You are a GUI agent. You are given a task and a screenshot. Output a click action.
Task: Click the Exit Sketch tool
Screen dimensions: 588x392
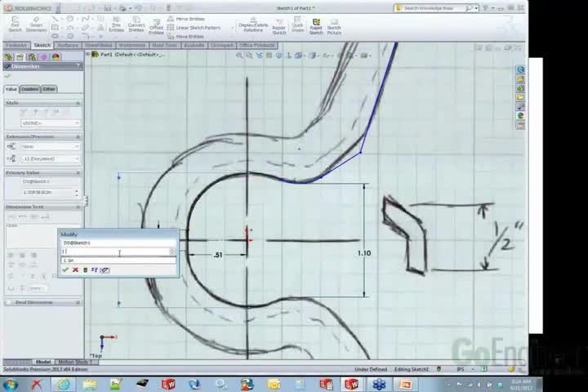[x=15, y=24]
